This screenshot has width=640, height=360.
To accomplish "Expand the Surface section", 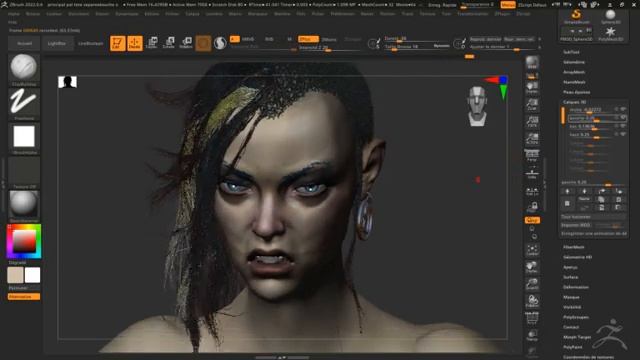I will point(570,277).
